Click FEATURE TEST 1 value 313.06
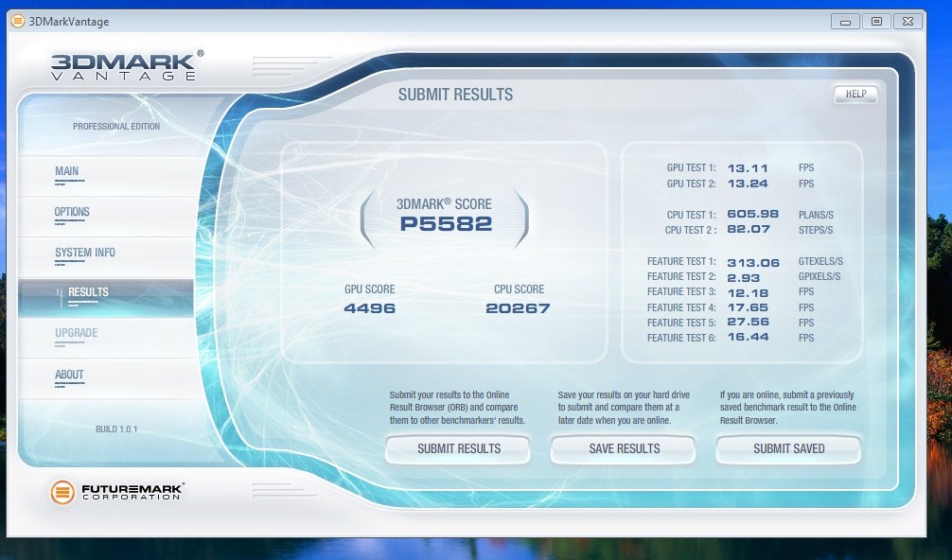Image resolution: width=952 pixels, height=560 pixels. click(753, 263)
